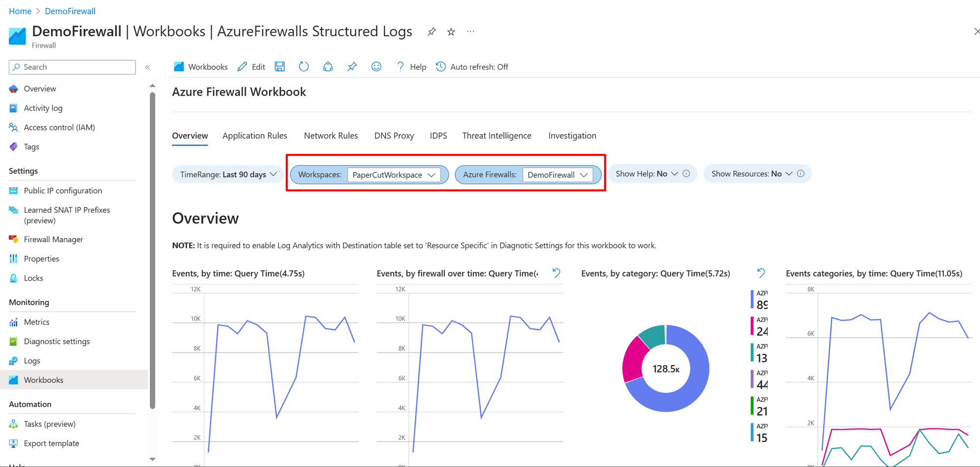This screenshot has height=467, width=980.
Task: Pin the workbook to dashboard
Action: point(352,67)
